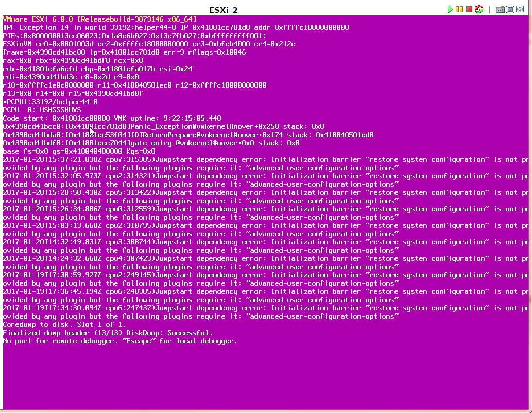Click the 2017-01-20T14:32:49.831Z log entry
Image resolution: width=532 pixels, height=413 pixels.
(266, 246)
